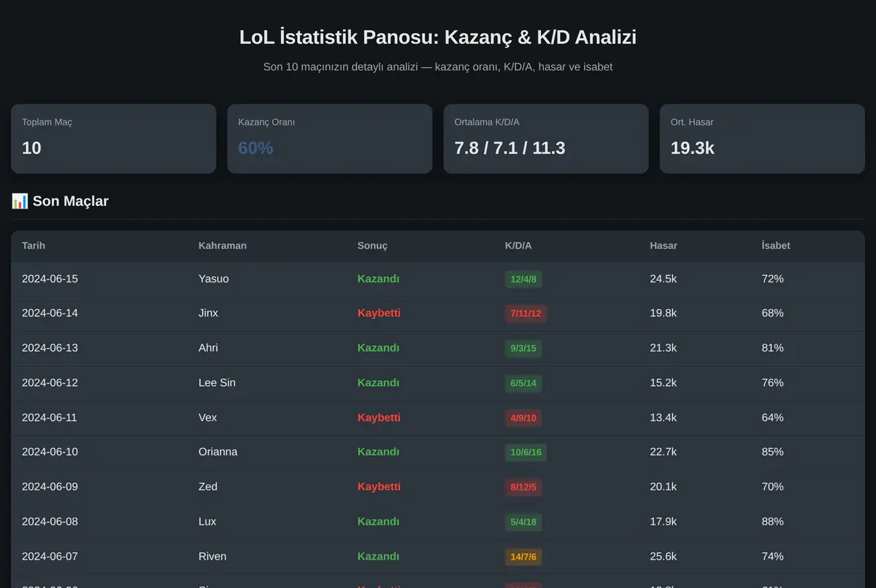
Task: Click the Ort. Hasar value 19.3k
Action: (692, 148)
